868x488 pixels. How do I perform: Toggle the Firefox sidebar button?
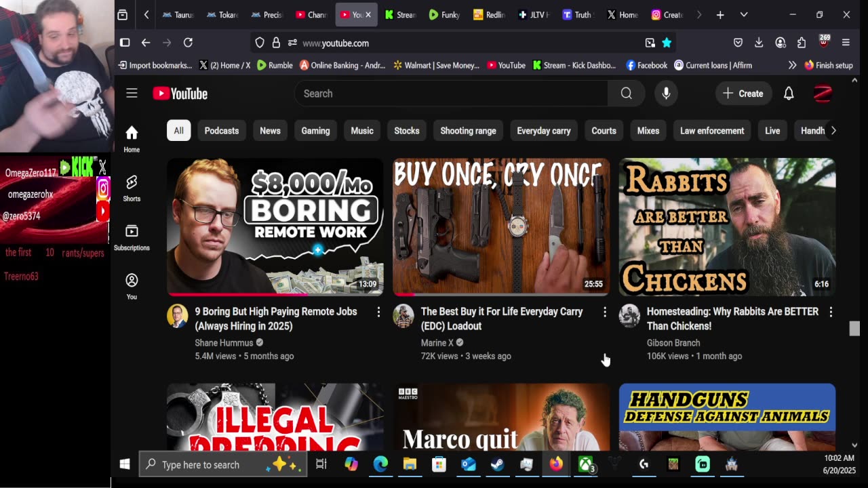[125, 43]
